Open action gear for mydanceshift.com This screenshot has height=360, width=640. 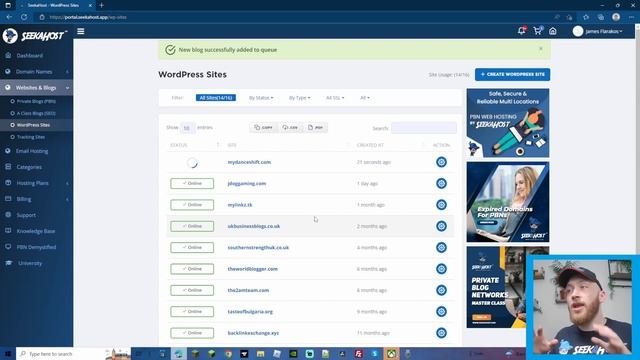point(441,162)
